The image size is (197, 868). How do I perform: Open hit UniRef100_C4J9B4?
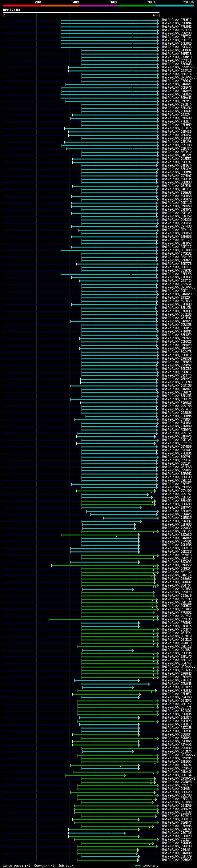[x=176, y=50]
